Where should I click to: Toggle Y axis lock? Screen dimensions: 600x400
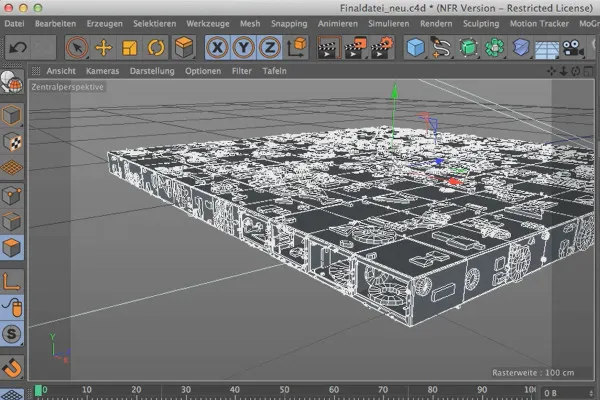click(x=243, y=48)
